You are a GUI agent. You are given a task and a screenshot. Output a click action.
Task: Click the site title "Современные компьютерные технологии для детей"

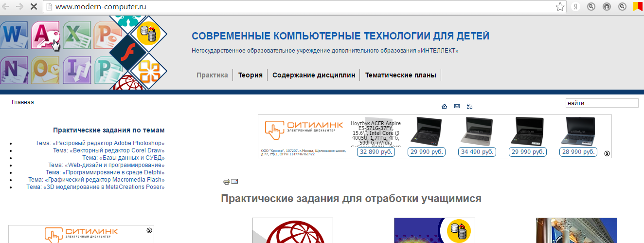(x=340, y=36)
